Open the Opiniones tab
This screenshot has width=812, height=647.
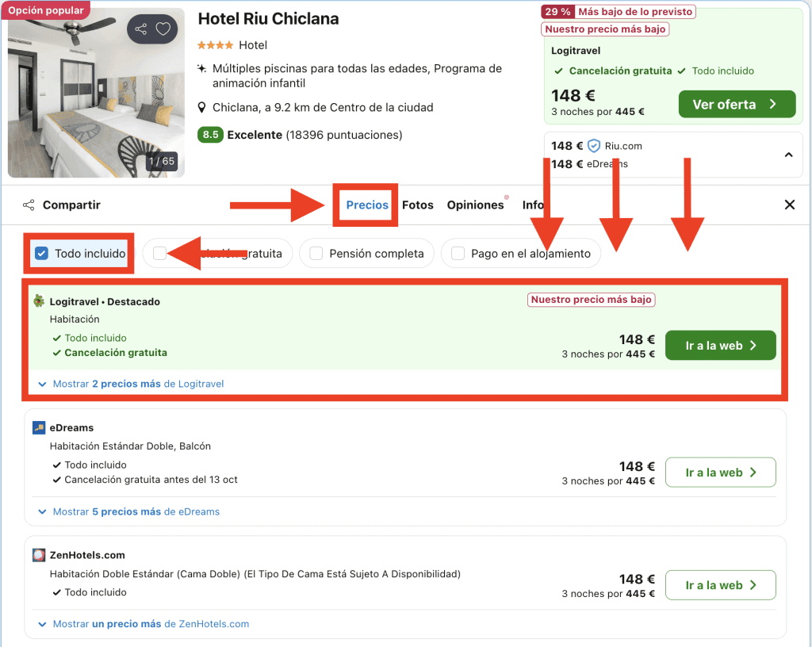[475, 205]
